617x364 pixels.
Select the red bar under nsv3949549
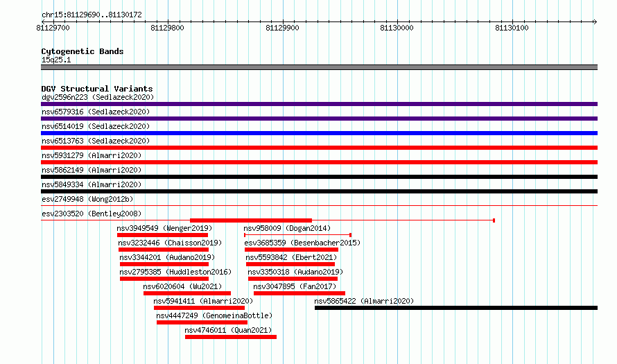162,235
